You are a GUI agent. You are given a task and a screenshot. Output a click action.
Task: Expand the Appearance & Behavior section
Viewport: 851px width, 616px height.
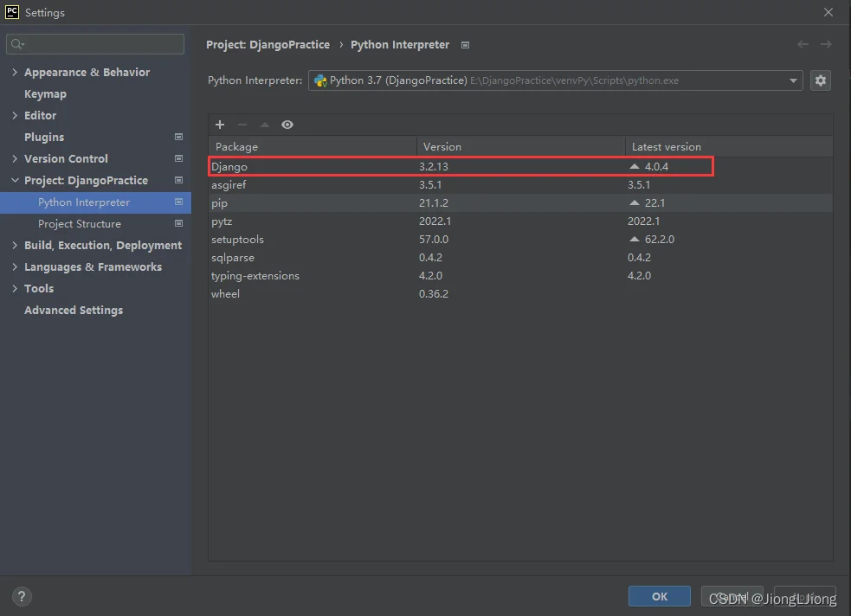(15, 72)
